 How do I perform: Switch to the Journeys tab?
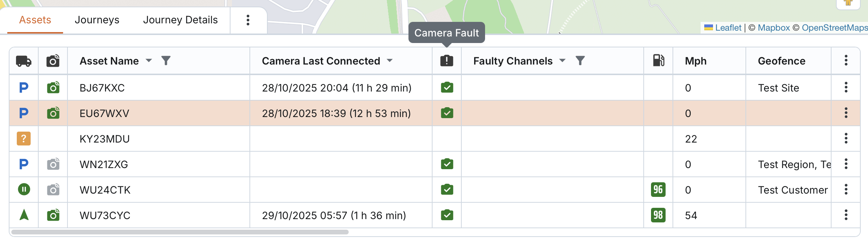pos(97,20)
